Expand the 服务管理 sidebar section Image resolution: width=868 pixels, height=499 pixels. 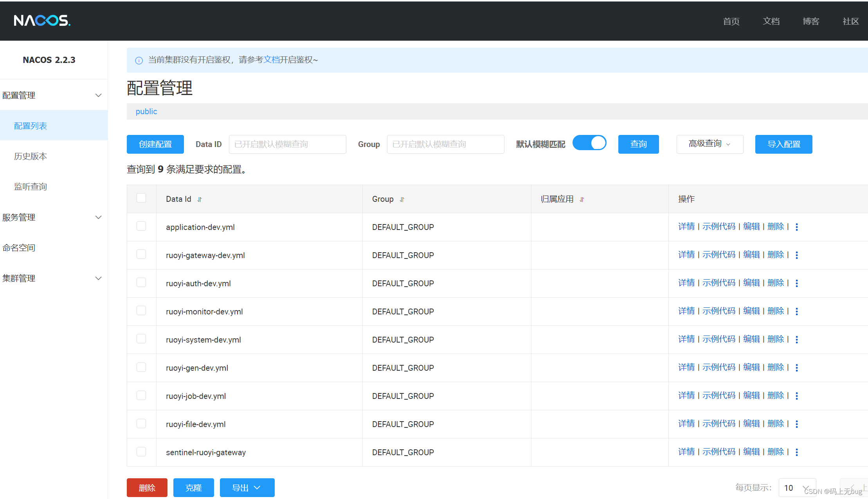tap(99, 217)
